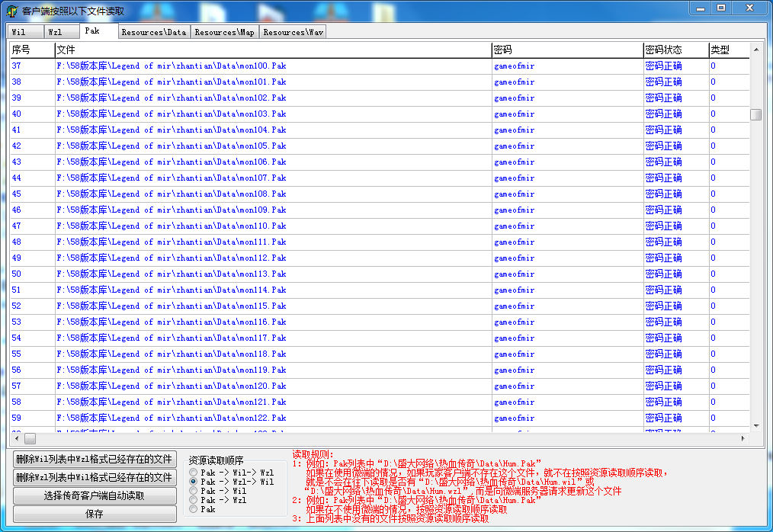Screen dimensions: 773x532
Task: Click the horizontal scrollbar right arrow
Action: click(x=743, y=439)
